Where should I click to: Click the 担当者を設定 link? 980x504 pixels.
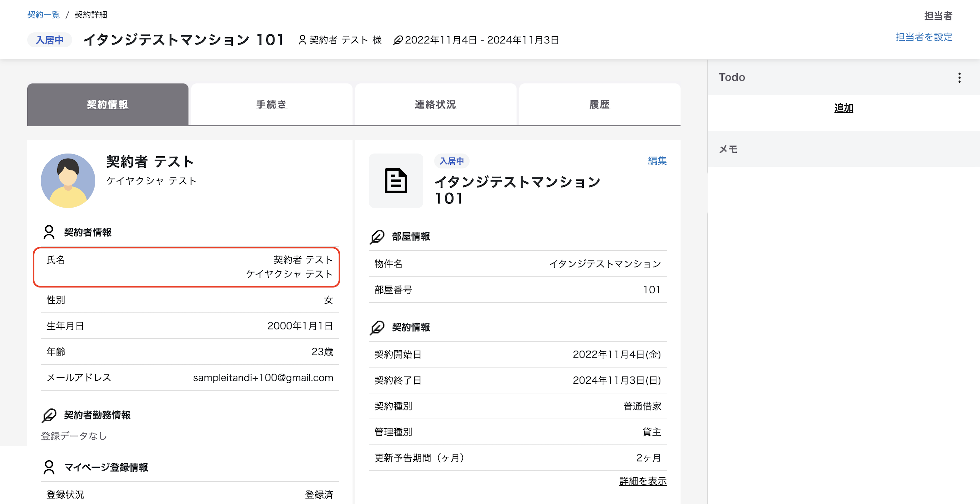pos(924,37)
